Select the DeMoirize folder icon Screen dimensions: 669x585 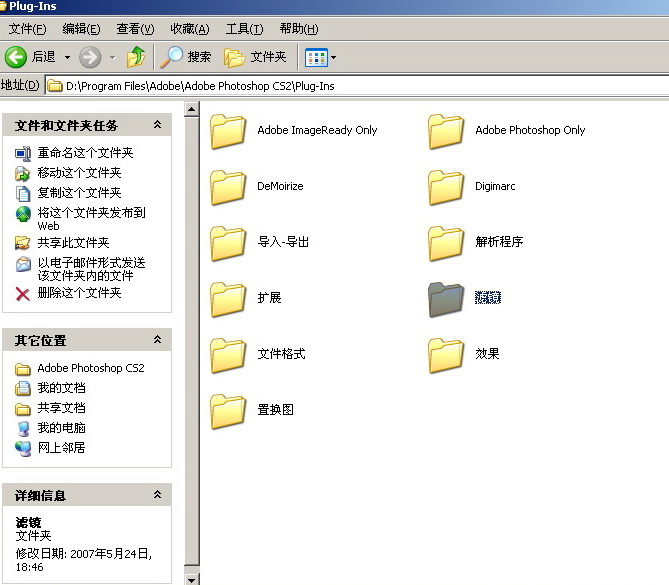click(x=228, y=187)
